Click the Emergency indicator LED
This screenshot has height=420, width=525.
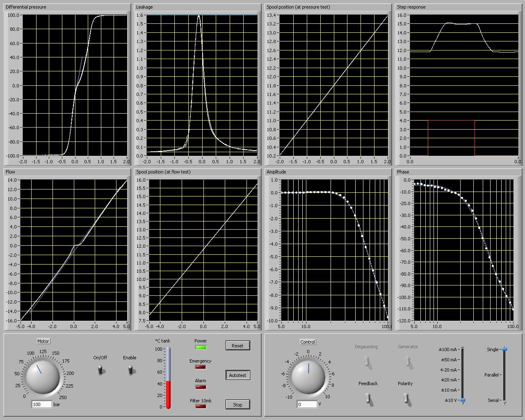tap(201, 367)
